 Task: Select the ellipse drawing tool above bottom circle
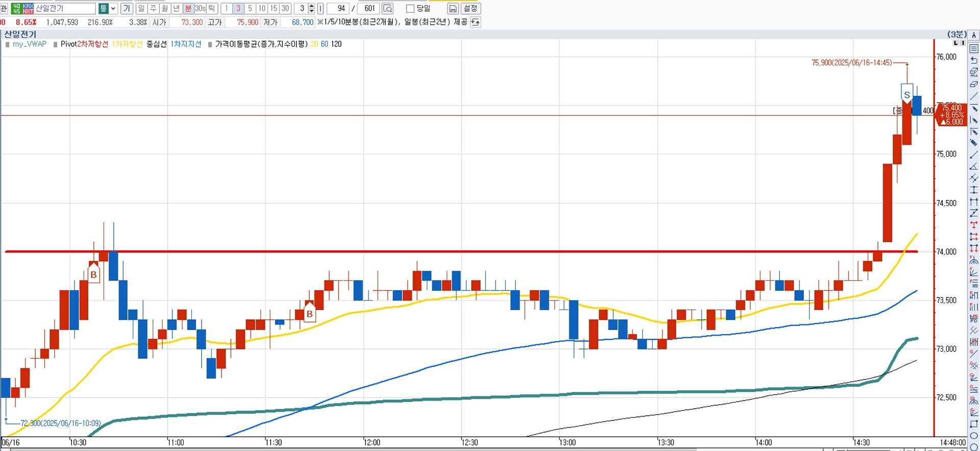click(974, 436)
